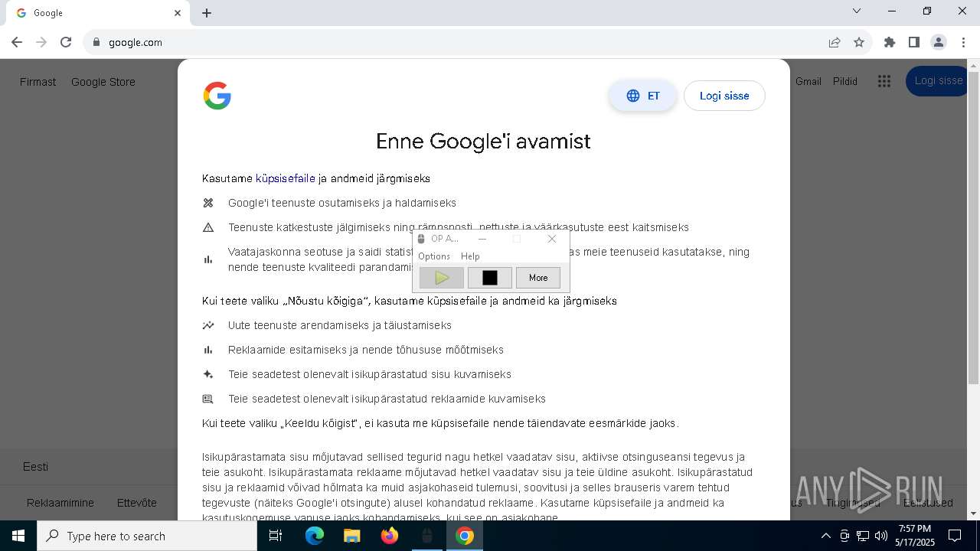Open the Windows Start menu

[x=18, y=536]
